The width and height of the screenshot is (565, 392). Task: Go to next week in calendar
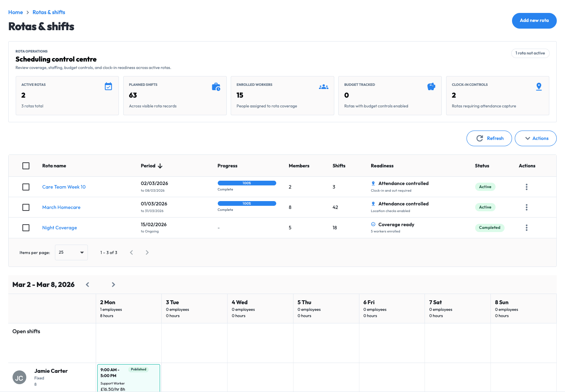[113, 285]
